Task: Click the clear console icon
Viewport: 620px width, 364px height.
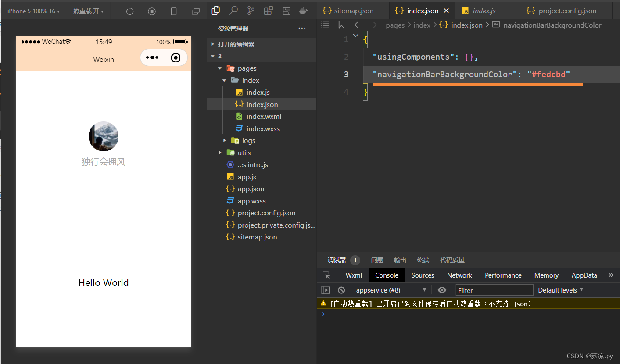Action: (x=341, y=290)
